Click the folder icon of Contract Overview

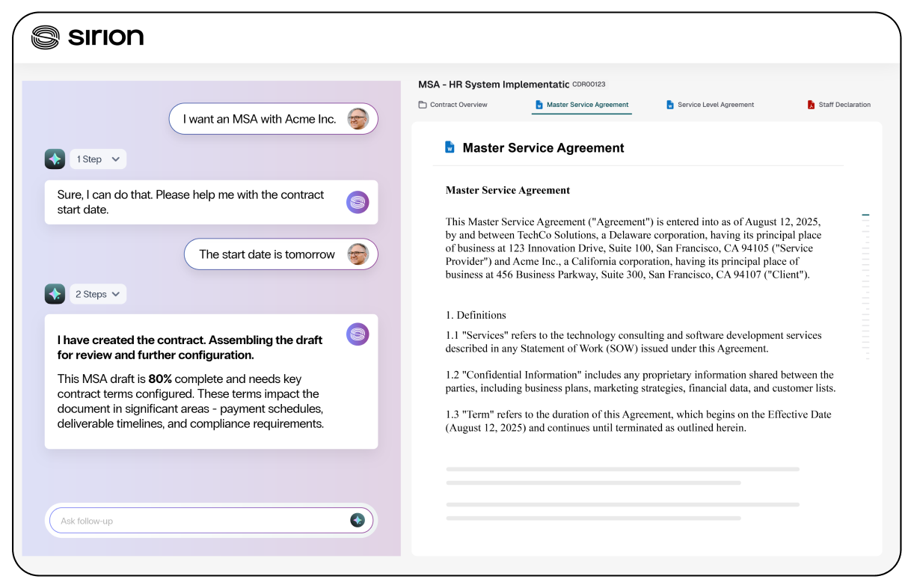coord(423,105)
